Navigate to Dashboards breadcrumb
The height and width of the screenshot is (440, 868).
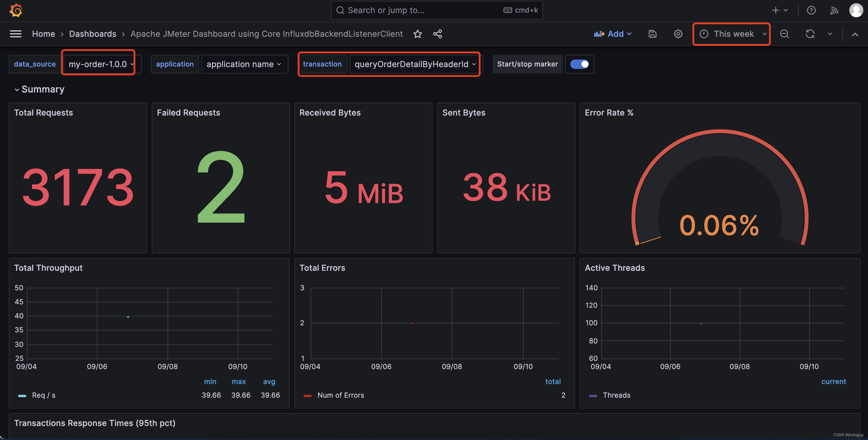click(93, 34)
